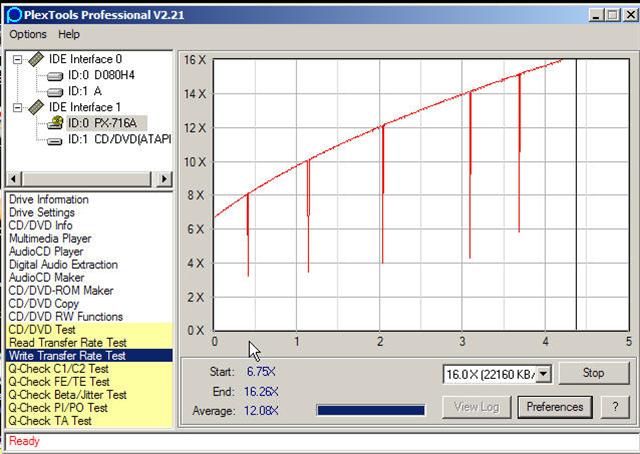The image size is (640, 454).
Task: Open AudioCD Player
Action: (46, 252)
